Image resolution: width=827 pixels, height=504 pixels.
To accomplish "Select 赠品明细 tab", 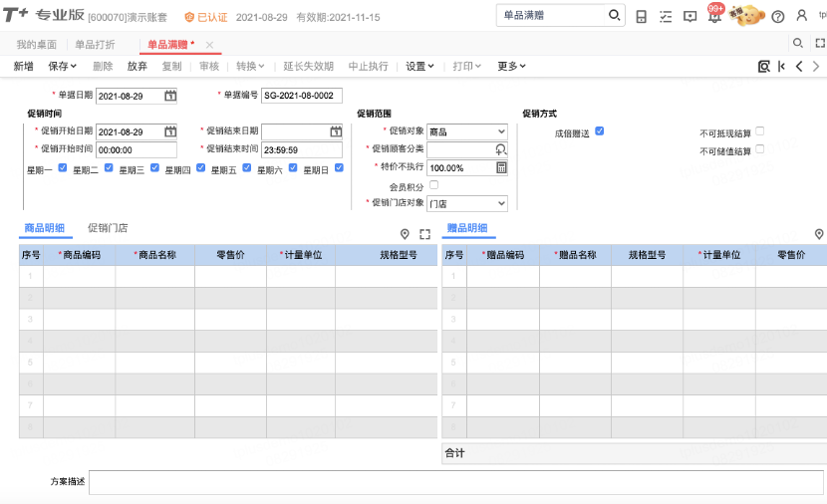I will (467, 228).
